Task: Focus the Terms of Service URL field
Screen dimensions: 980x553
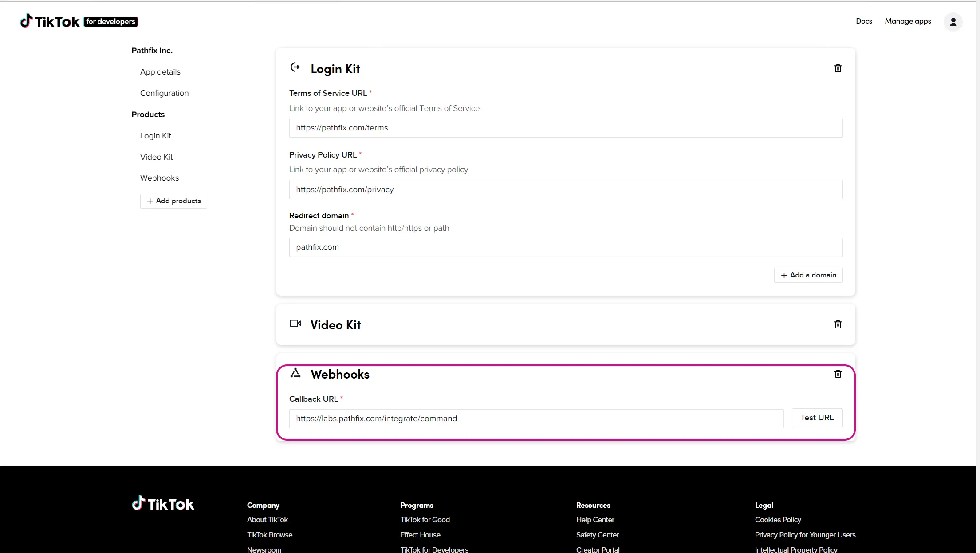Action: point(566,128)
